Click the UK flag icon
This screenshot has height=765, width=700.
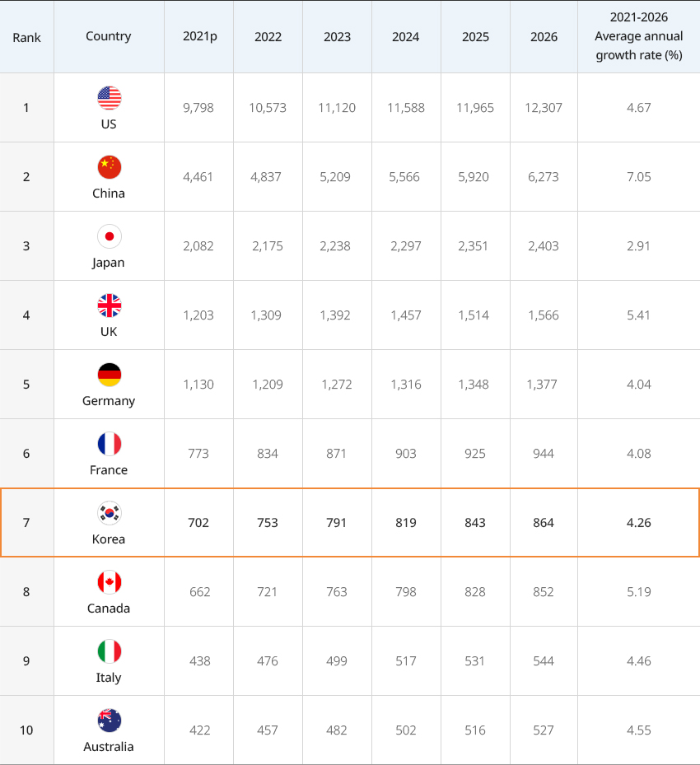[x=110, y=306]
